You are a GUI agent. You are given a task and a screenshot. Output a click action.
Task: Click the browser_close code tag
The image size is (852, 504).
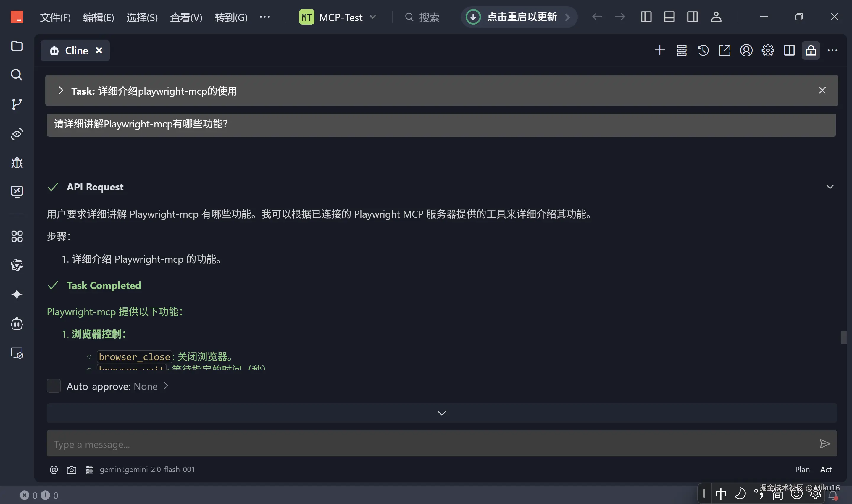(x=135, y=357)
